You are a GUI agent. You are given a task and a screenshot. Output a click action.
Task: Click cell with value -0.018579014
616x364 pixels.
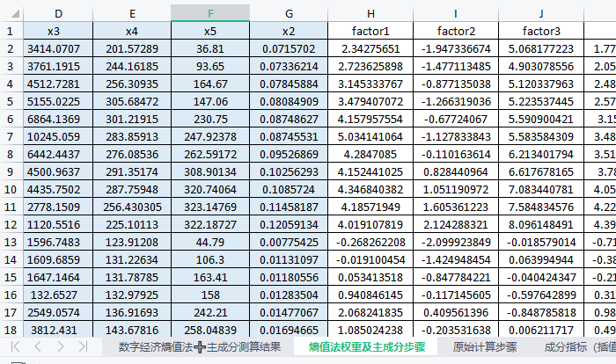click(x=541, y=243)
